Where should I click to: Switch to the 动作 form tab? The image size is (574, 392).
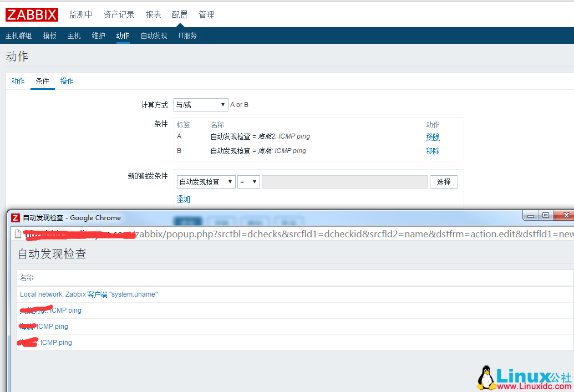point(18,81)
